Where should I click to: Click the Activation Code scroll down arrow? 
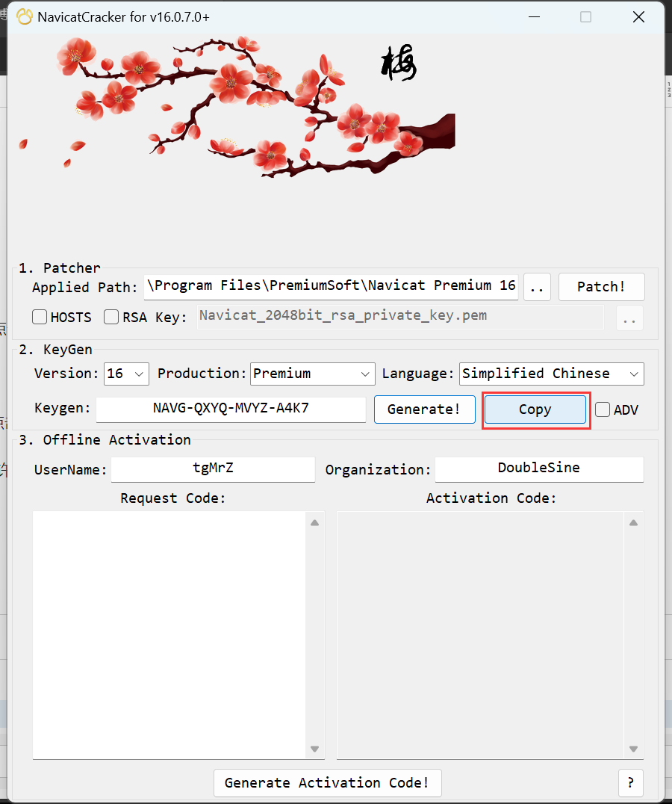point(633,749)
